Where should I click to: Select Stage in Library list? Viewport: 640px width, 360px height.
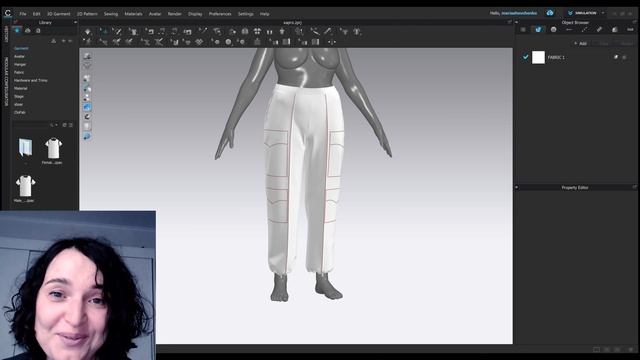(19, 96)
